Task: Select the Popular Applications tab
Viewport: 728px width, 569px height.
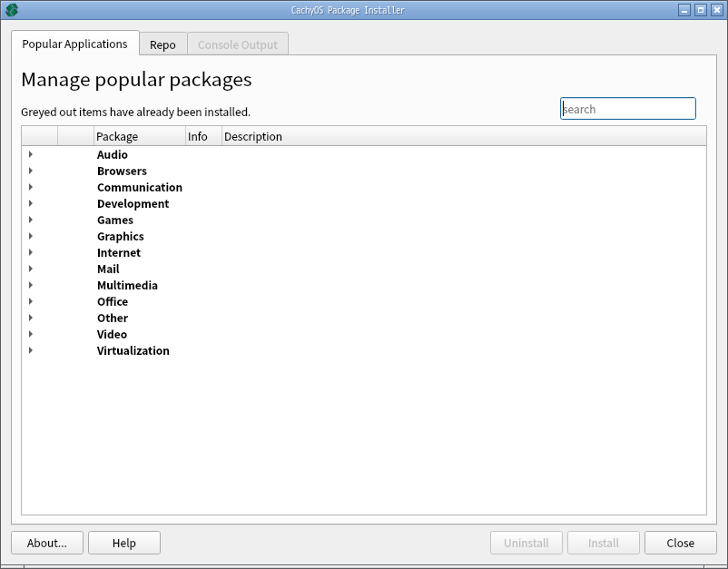Action: tap(74, 44)
